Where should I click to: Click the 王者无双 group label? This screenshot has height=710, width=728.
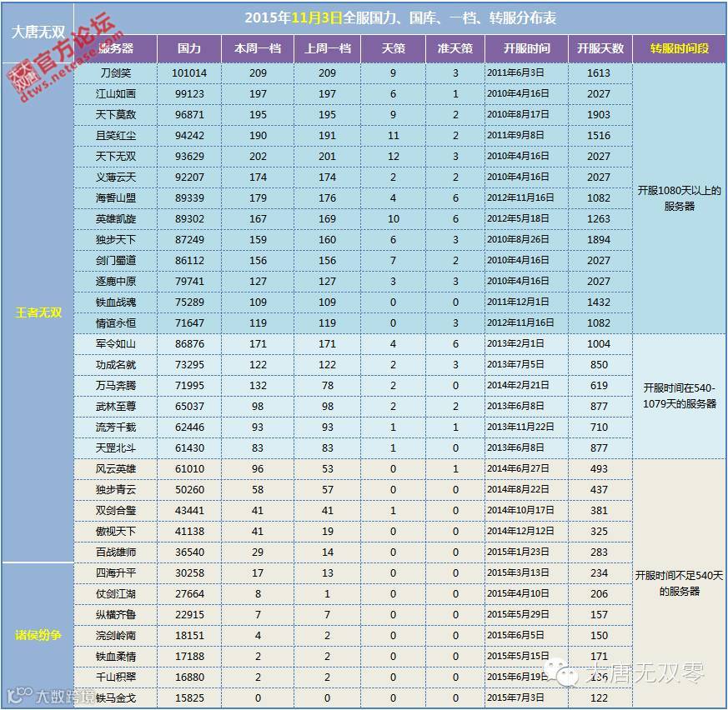pyautogui.click(x=38, y=312)
